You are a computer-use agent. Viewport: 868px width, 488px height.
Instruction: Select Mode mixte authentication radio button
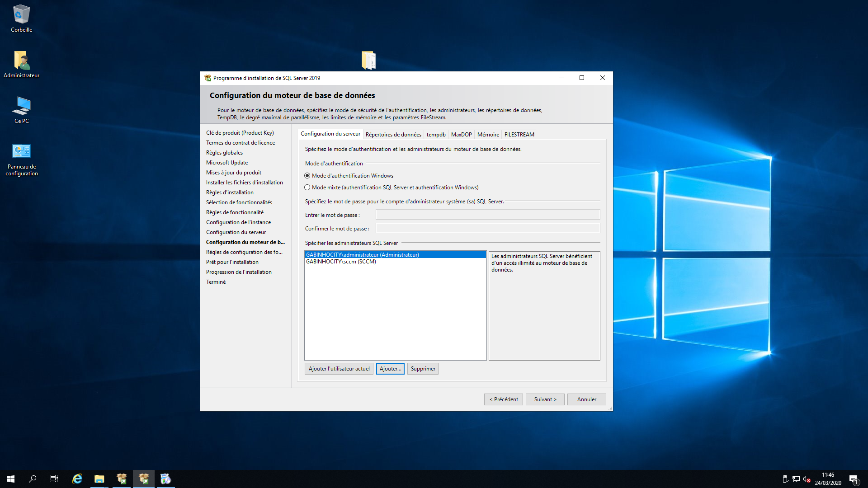tap(307, 188)
